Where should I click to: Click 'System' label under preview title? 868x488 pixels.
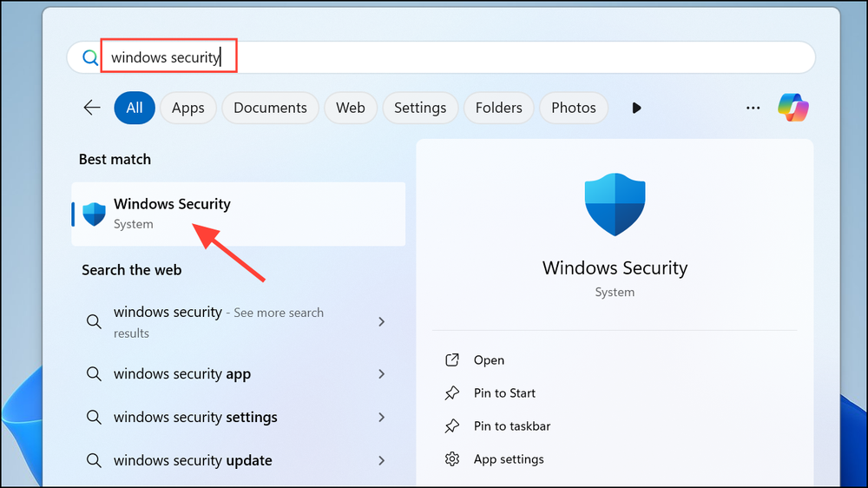(615, 292)
